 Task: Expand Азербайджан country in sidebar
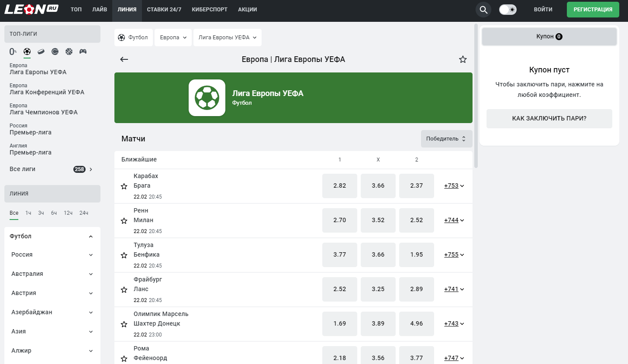pos(52,312)
